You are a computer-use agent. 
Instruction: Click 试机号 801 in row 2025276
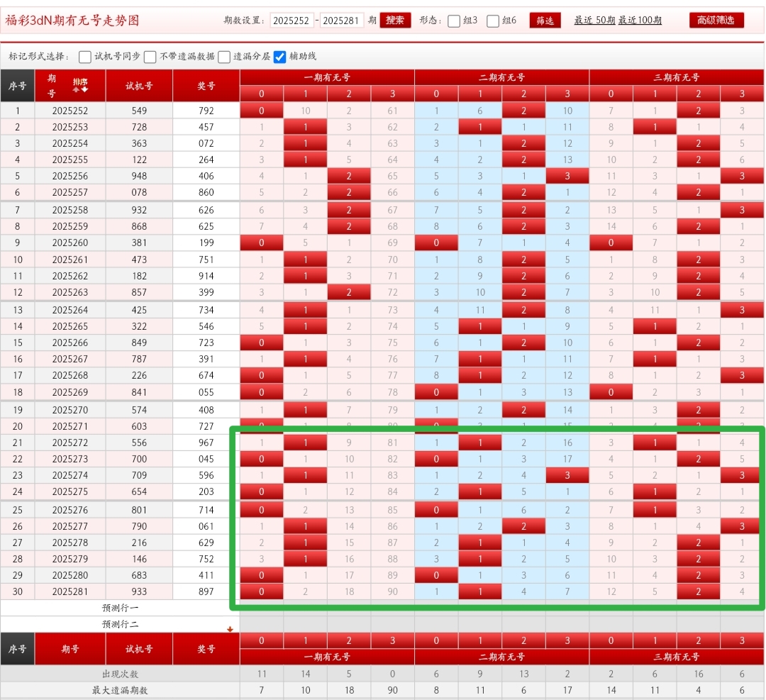coord(139,510)
